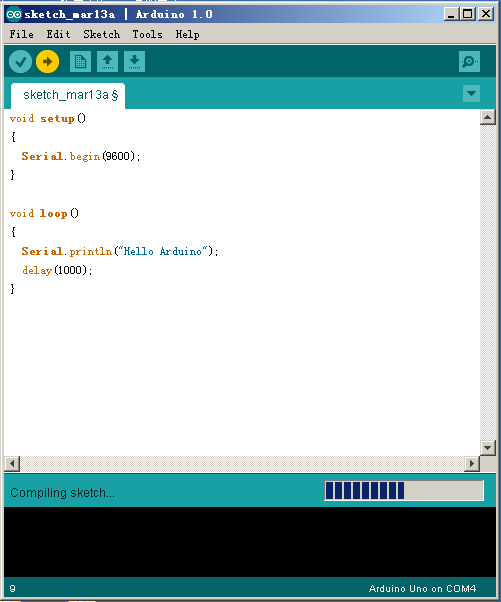Open the Tools menu
Image resolution: width=501 pixels, height=602 pixels.
click(147, 34)
